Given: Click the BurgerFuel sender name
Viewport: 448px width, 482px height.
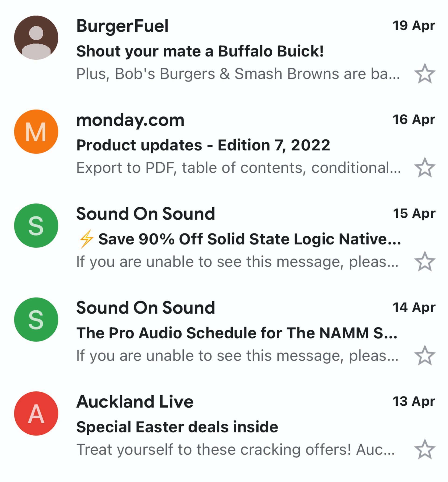Looking at the screenshot, I should 122,26.
